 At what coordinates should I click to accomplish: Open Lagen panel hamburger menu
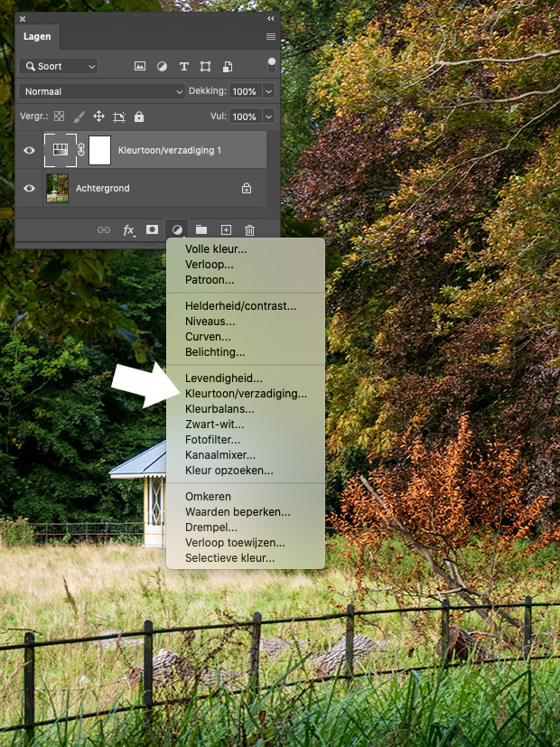coord(270,37)
